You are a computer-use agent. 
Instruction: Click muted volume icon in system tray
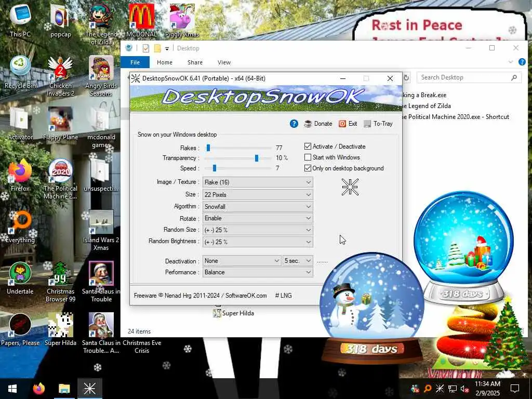(464, 389)
